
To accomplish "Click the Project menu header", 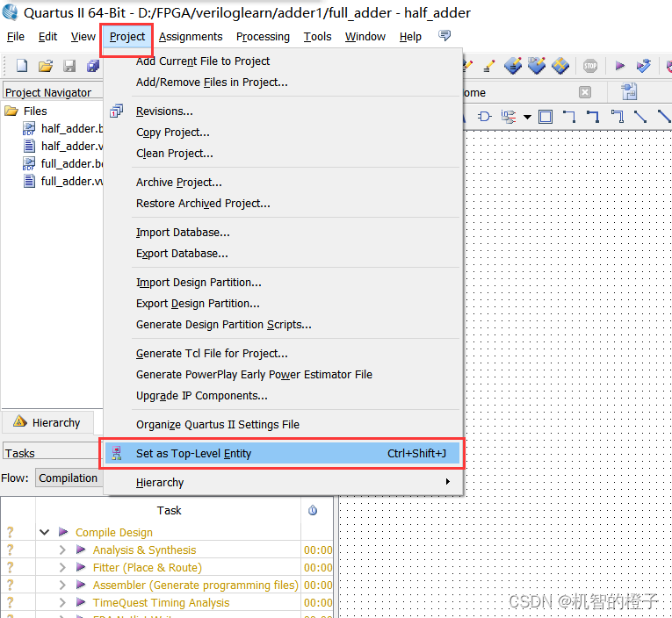I will 127,37.
